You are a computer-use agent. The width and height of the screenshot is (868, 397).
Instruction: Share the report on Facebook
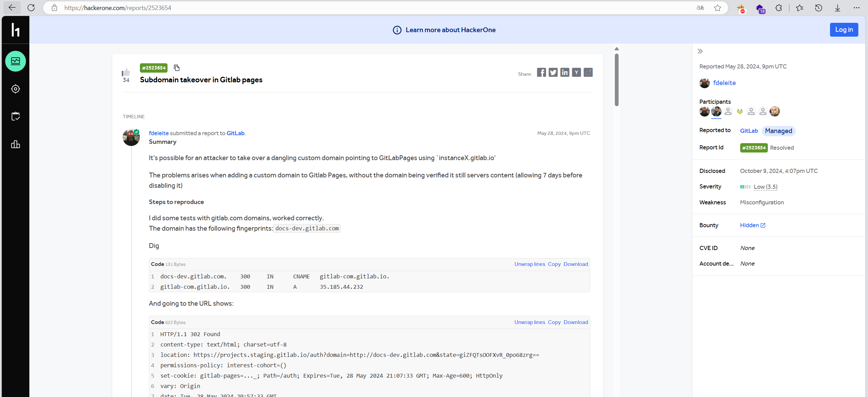pyautogui.click(x=541, y=72)
